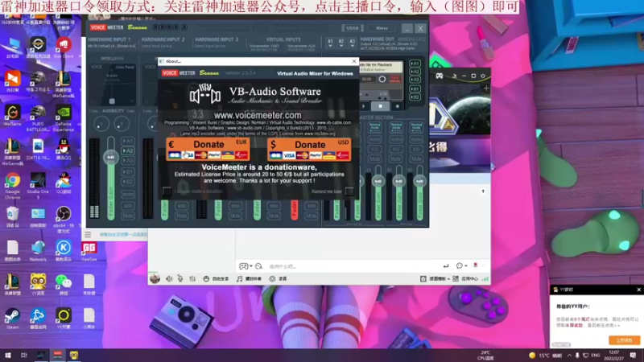
Task: Open WeChat desktop icon
Action: coord(64,285)
